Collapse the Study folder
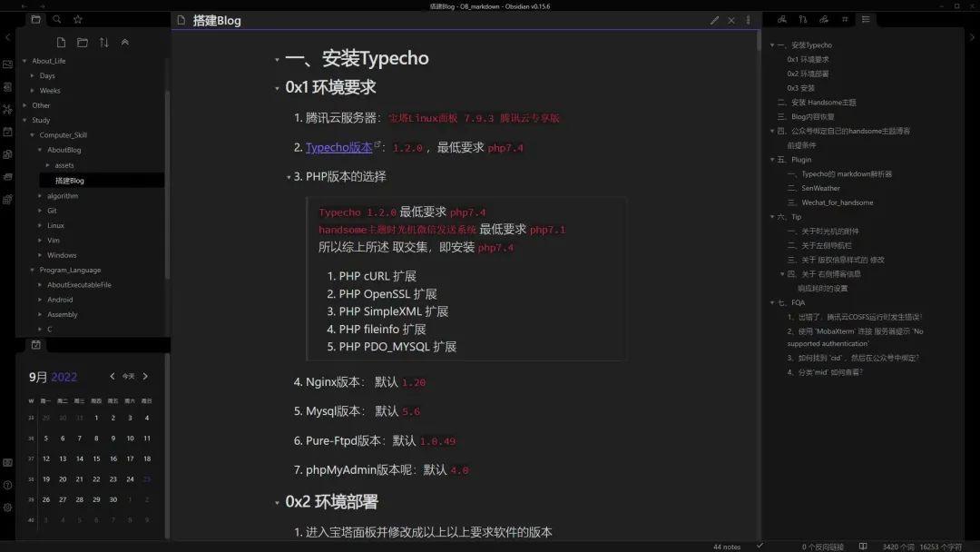The width and height of the screenshot is (980, 552). tap(24, 120)
